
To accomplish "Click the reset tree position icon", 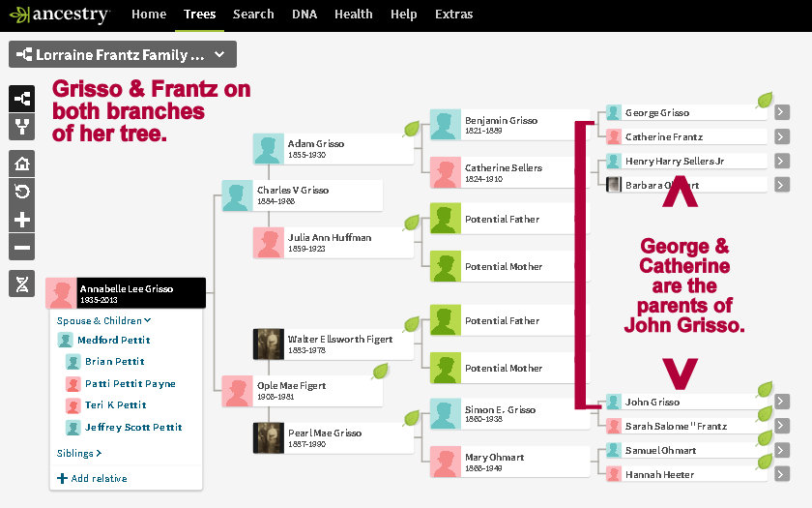I will point(22,191).
